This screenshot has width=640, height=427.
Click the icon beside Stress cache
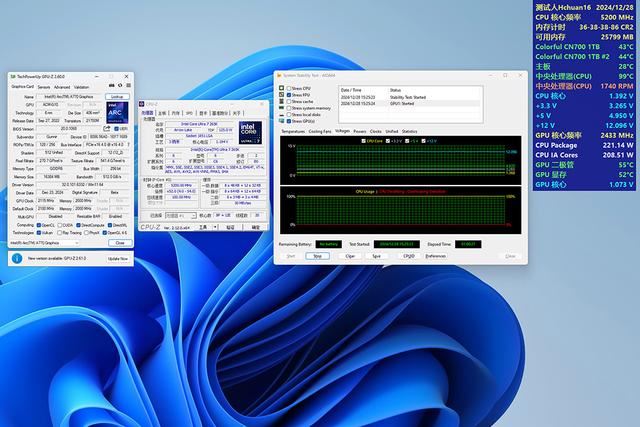pos(282,101)
